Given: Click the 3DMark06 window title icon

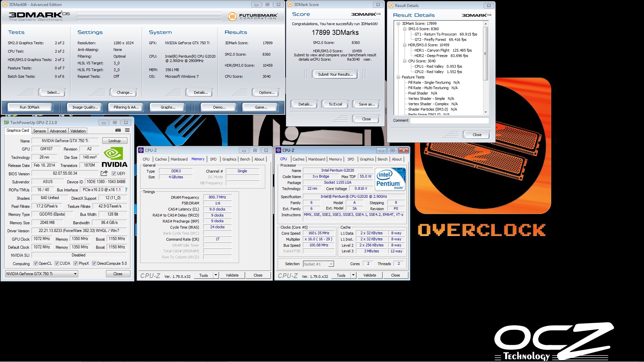Looking at the screenshot, I should [5, 4].
